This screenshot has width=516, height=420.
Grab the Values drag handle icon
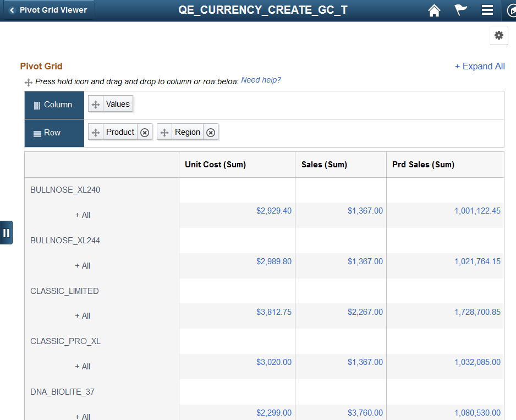pos(96,105)
